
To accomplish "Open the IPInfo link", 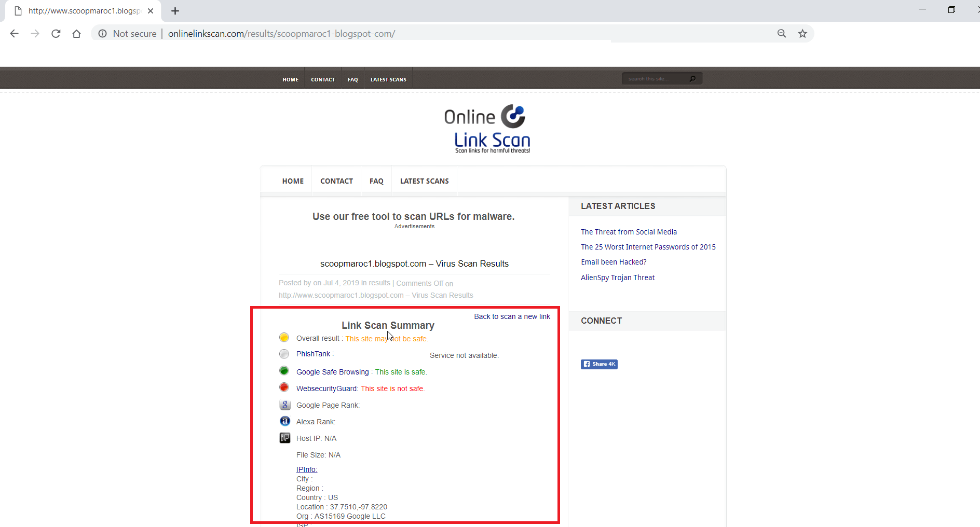I will (306, 469).
